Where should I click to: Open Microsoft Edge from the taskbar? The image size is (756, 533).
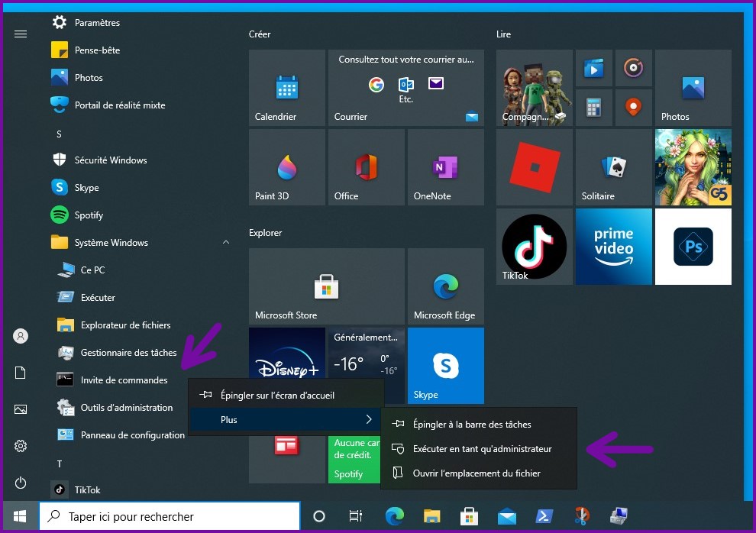tap(394, 516)
